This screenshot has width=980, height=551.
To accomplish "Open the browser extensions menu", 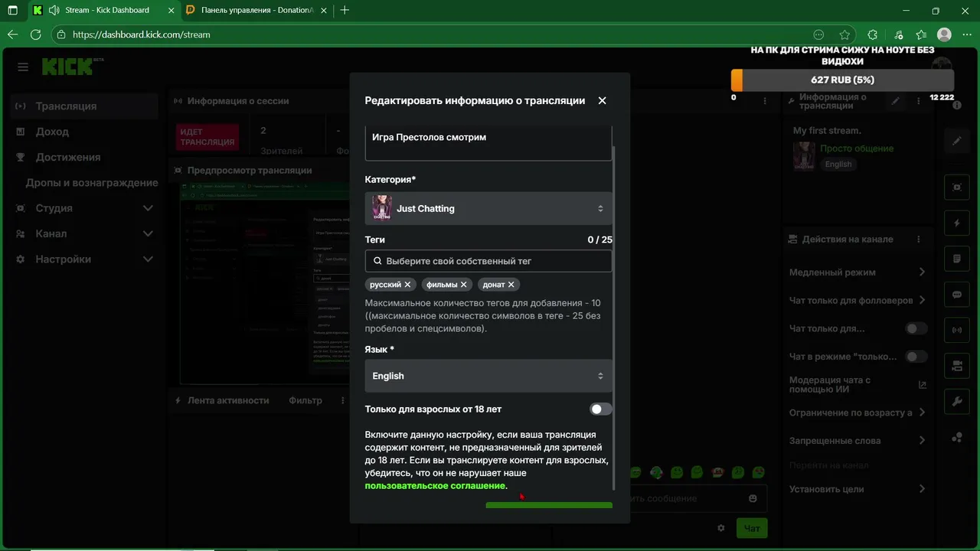I will 872,34.
